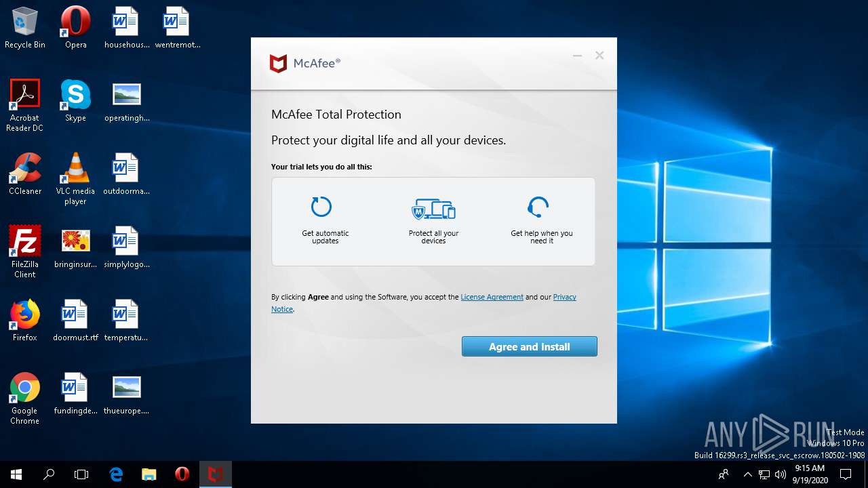Select the outdoorma... Word document

click(x=126, y=174)
